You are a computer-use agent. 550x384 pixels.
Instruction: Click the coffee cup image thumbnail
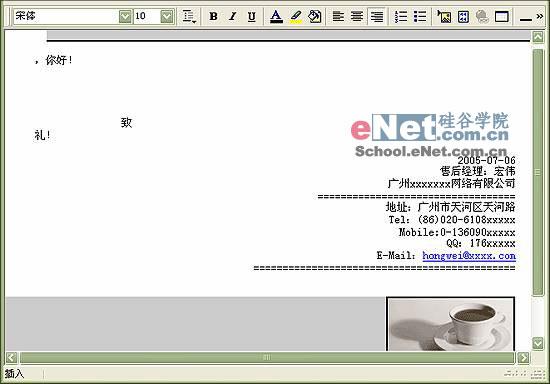click(x=450, y=324)
